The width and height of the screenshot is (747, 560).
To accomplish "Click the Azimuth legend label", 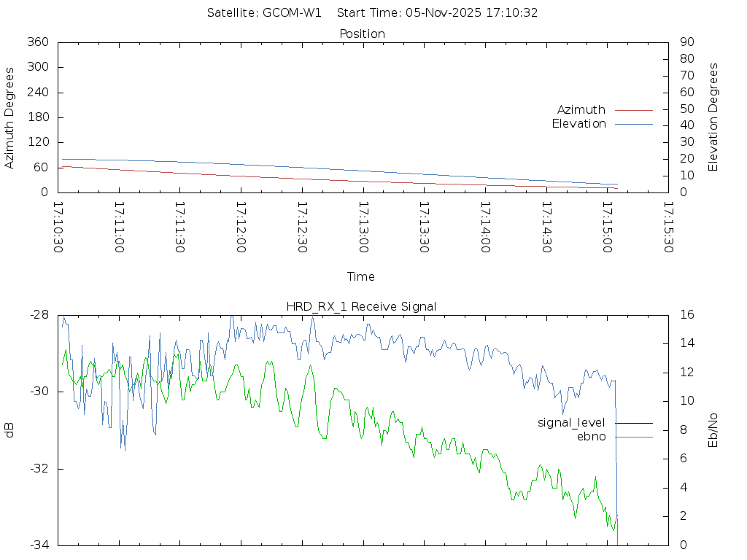I will 581,109.
